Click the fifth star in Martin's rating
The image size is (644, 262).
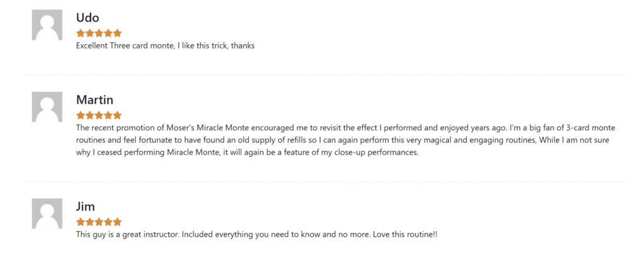(118, 115)
